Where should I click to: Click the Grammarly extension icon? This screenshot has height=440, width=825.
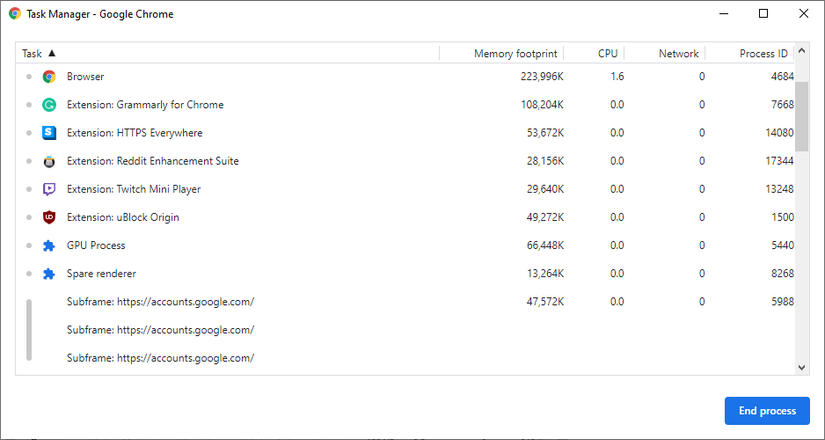[x=49, y=105]
